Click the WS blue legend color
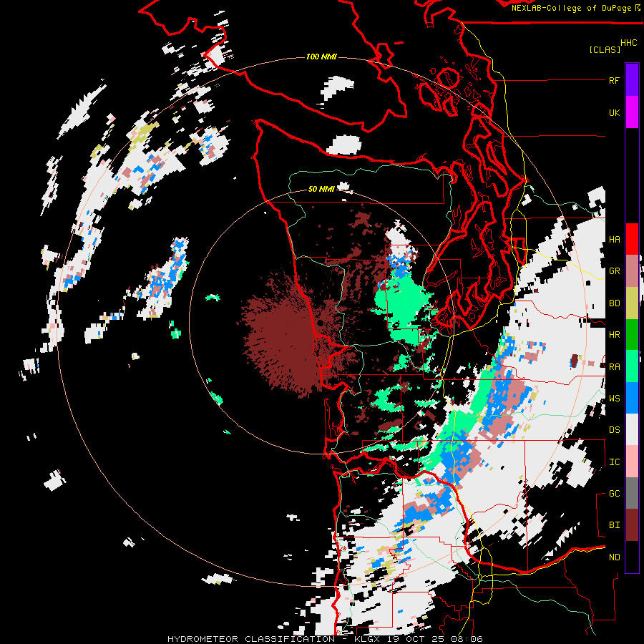This screenshot has height=644, width=644. tap(632, 398)
